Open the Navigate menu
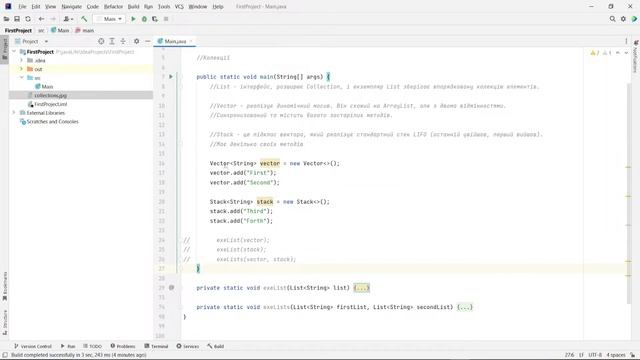Screen dimensions: 640x360 pyautogui.click(x=71, y=7)
